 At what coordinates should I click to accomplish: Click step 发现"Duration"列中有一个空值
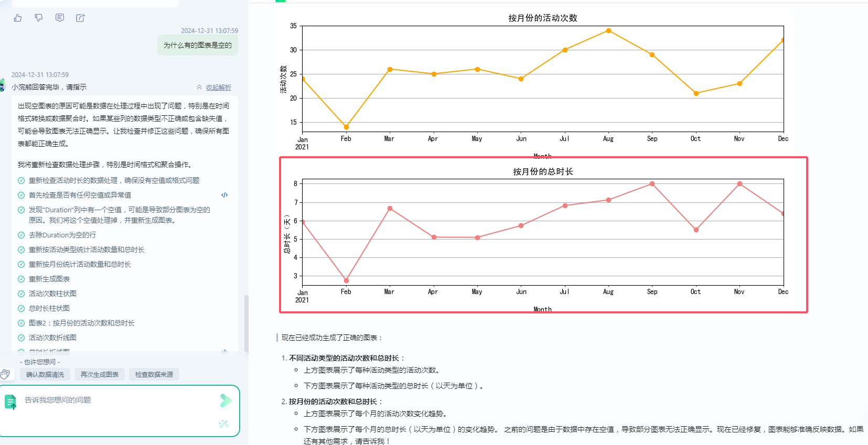pos(120,215)
